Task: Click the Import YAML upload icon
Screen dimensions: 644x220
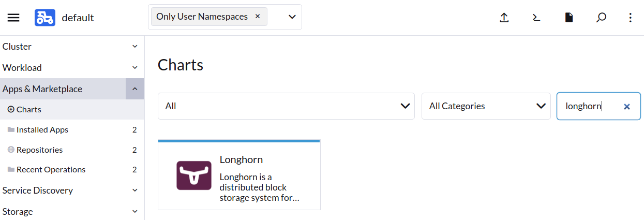Action: [504, 18]
